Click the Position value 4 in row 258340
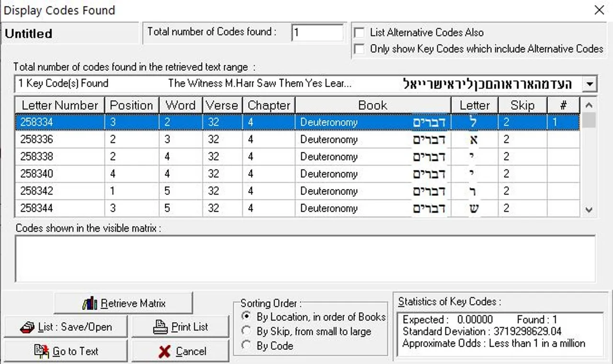This screenshot has width=613, height=364. (113, 174)
